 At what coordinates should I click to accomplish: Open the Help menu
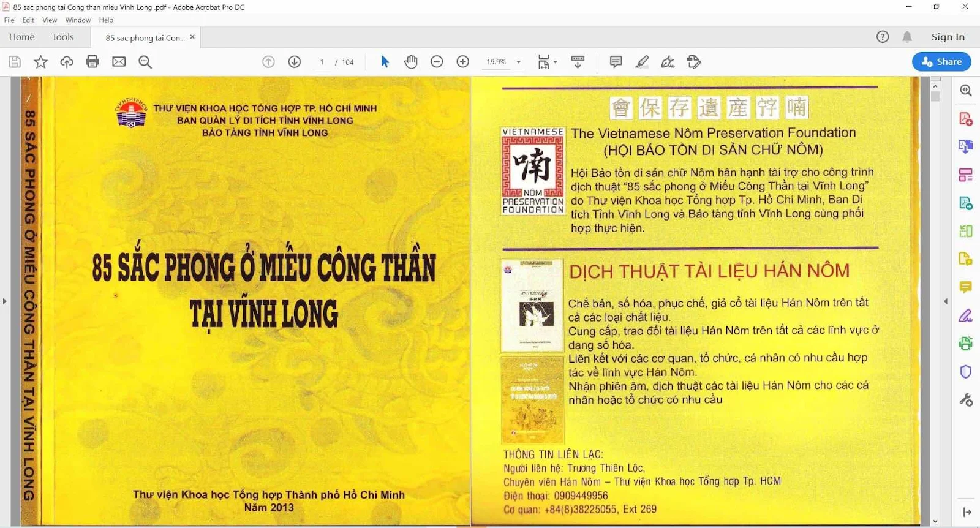[x=106, y=20]
